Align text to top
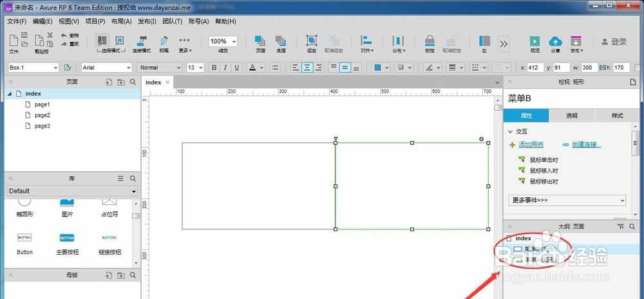 334,68
